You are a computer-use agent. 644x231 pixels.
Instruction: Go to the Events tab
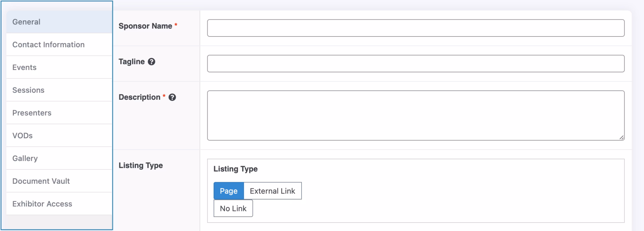tap(24, 67)
